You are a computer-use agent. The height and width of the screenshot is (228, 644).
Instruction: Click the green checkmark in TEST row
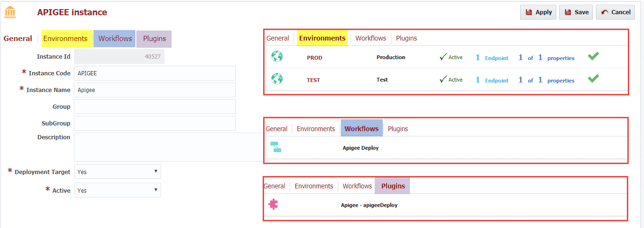[593, 78]
